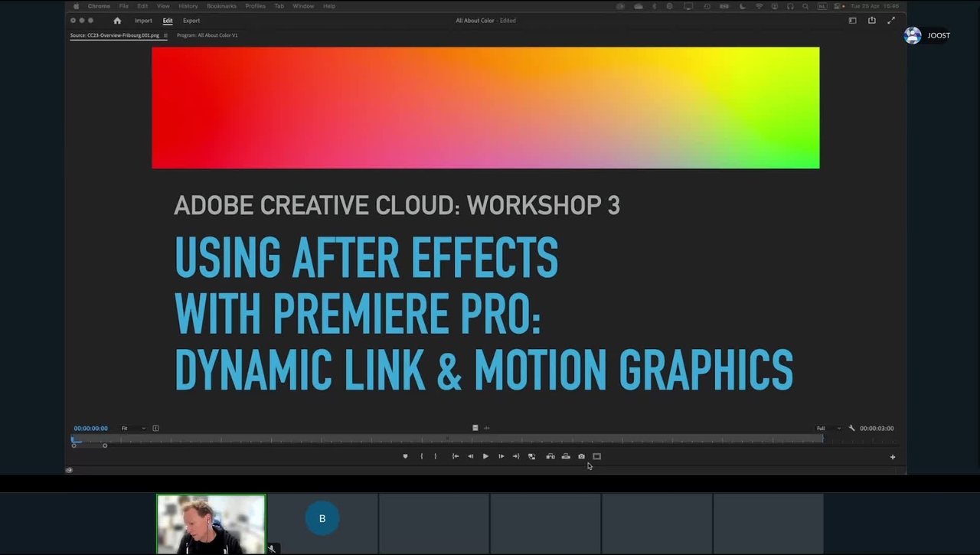The width and height of the screenshot is (980, 555).
Task: Toggle Drag Video Only filmstrip icon
Action: pyautogui.click(x=475, y=428)
